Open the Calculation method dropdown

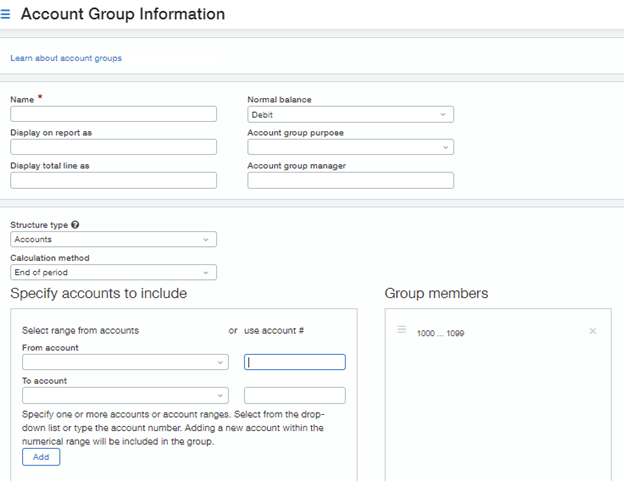point(113,272)
